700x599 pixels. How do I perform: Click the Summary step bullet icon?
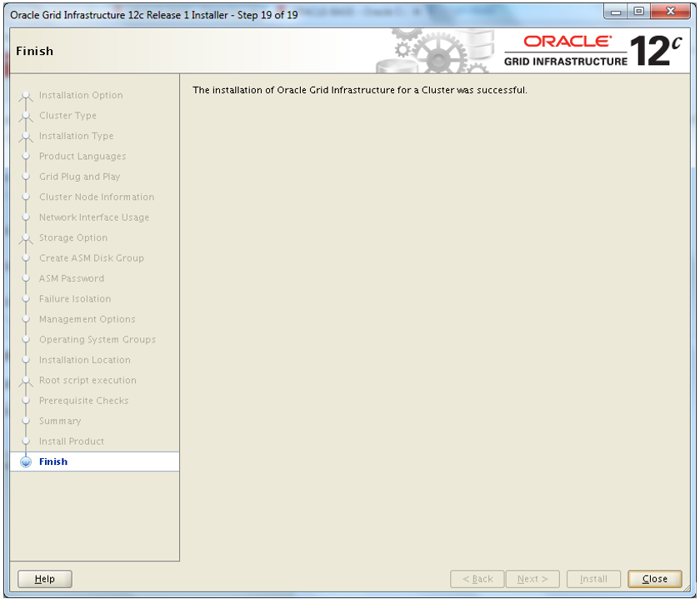26,421
